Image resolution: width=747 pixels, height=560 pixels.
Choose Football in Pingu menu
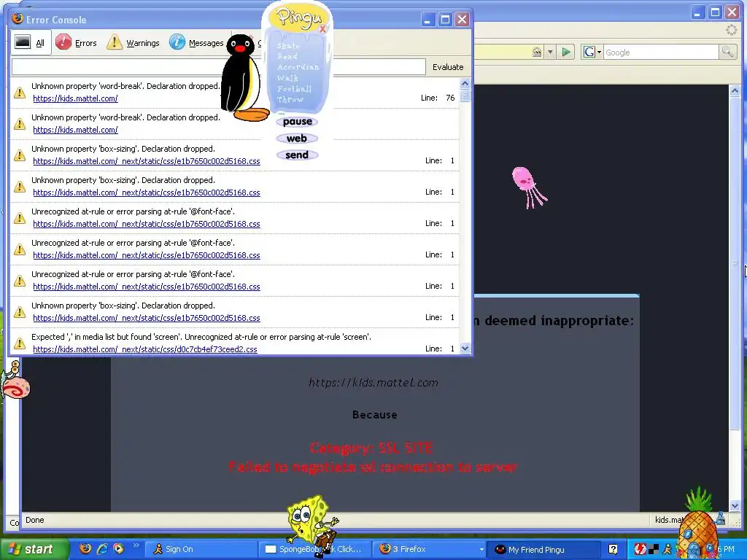coord(295,89)
